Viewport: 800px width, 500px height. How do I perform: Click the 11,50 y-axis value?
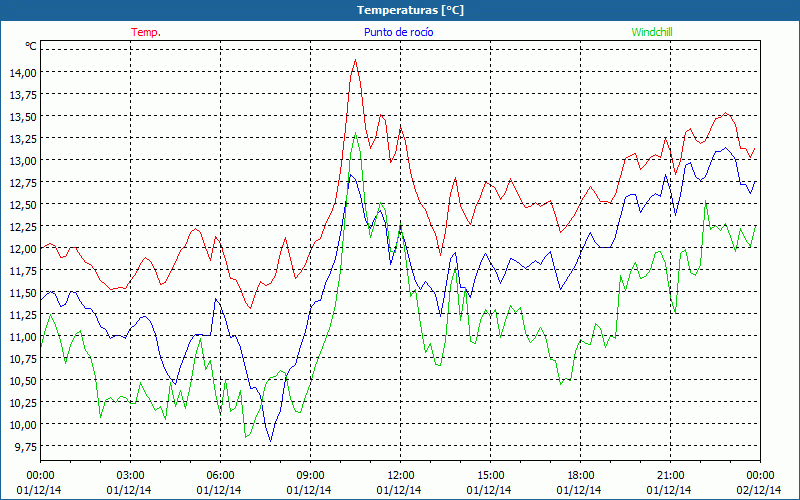(x=23, y=292)
